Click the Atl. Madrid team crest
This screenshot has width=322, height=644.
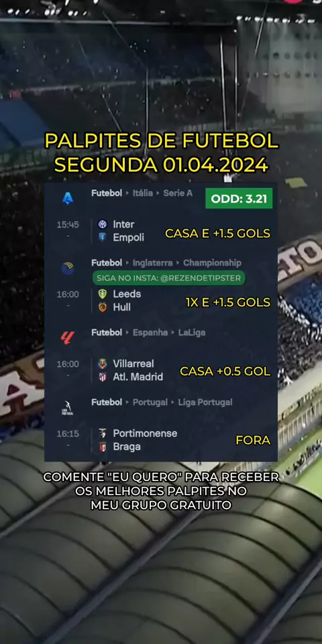pos(102,377)
